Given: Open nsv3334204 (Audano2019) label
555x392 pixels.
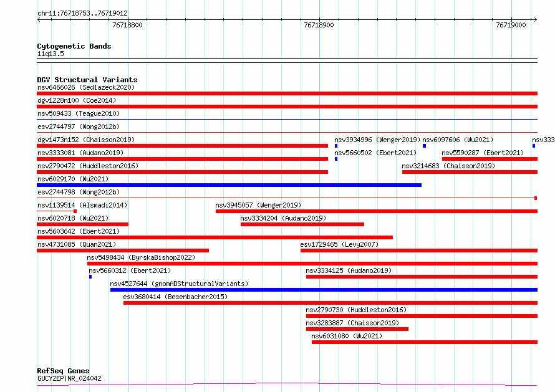Looking at the screenshot, I should click(x=283, y=218).
